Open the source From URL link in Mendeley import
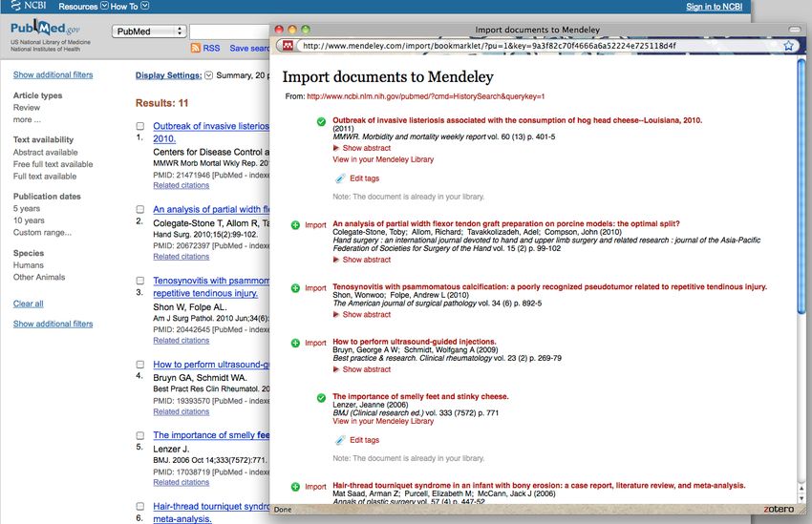Viewport: 812px width, 524px height. click(x=426, y=96)
